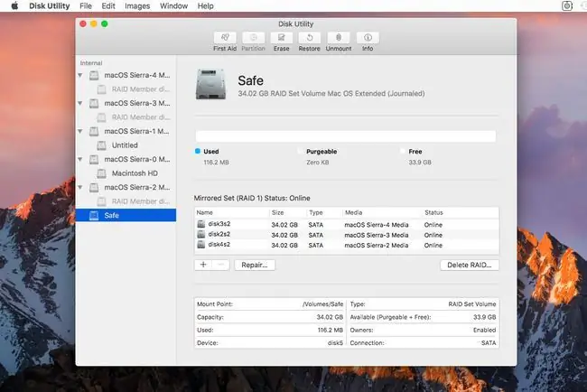The height and width of the screenshot is (392, 587).
Task: Click the macOS Sierra-4 Media cell
Action: point(377,225)
